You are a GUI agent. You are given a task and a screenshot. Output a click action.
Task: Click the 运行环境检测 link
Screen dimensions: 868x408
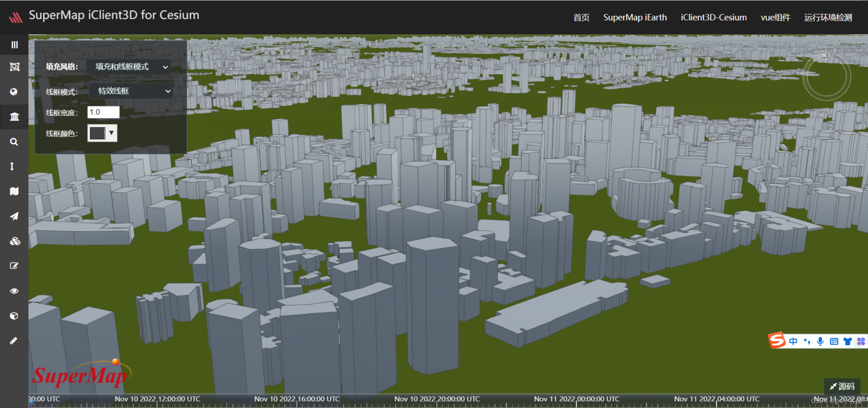click(828, 17)
